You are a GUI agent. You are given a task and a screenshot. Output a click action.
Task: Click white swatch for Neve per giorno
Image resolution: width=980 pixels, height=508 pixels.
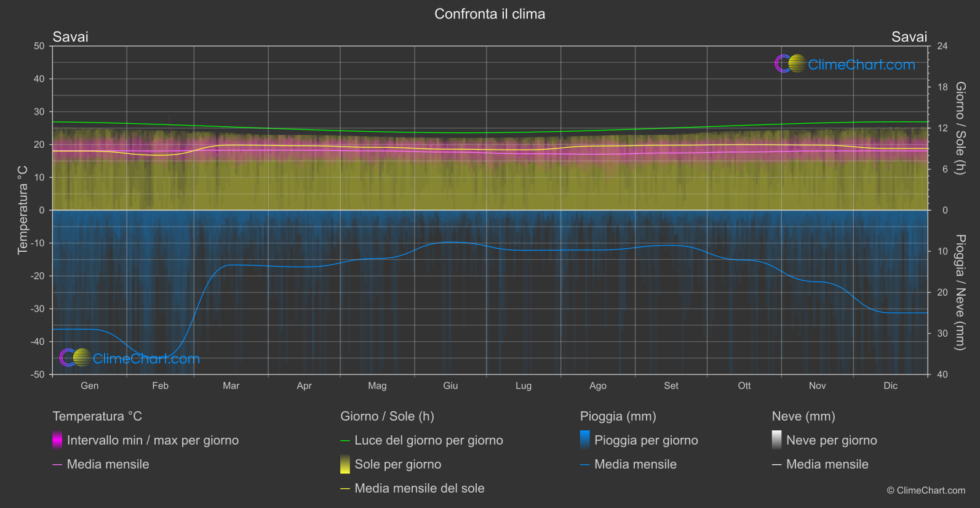(x=777, y=440)
